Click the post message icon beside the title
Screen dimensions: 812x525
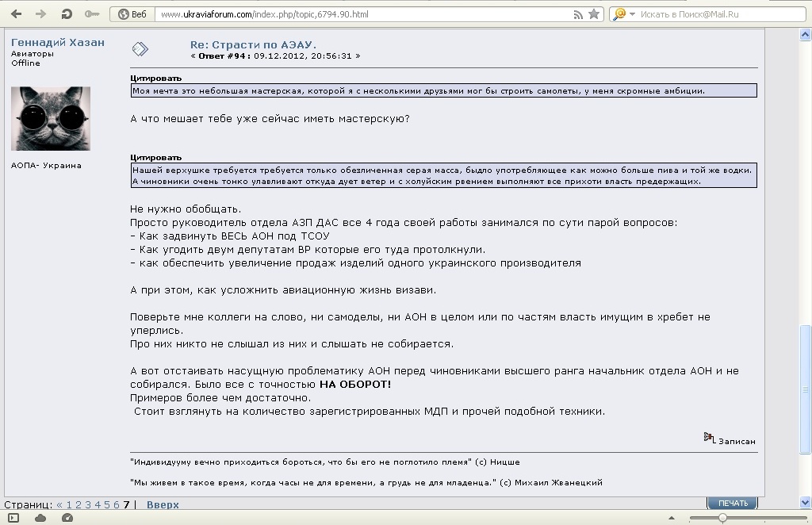(140, 49)
